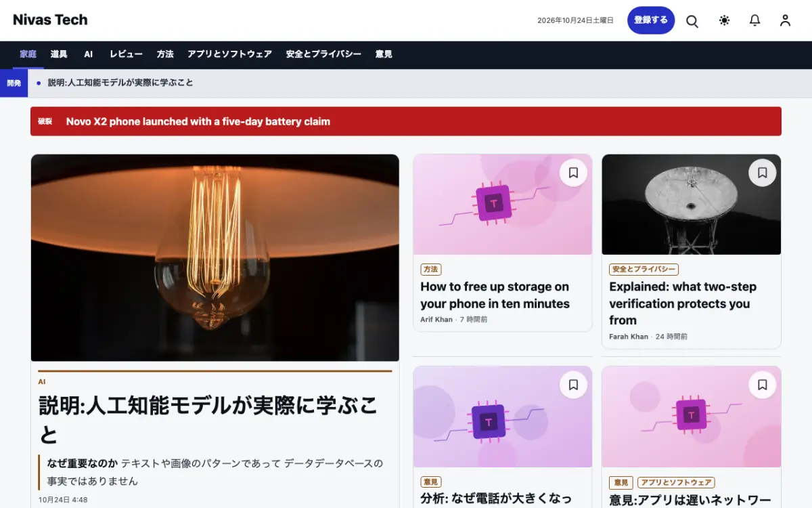The image size is (812, 508).
Task: Open the light bulb featured image
Action: point(215,258)
